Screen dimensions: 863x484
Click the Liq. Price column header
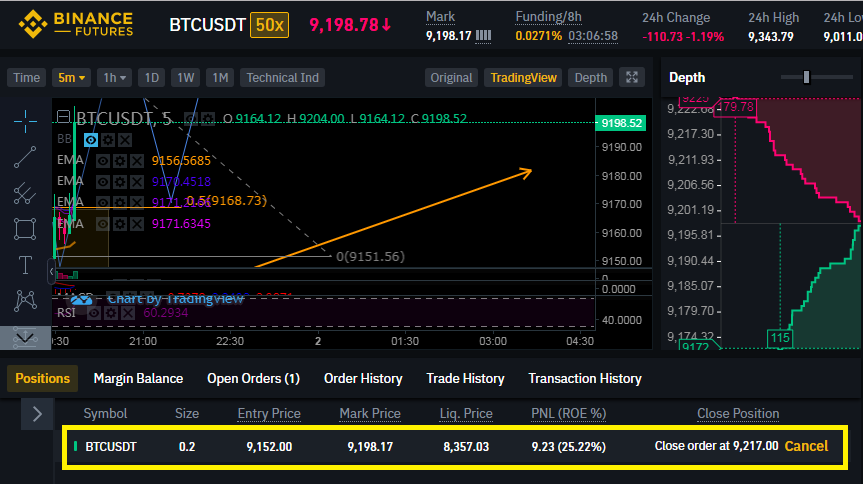(x=466, y=414)
